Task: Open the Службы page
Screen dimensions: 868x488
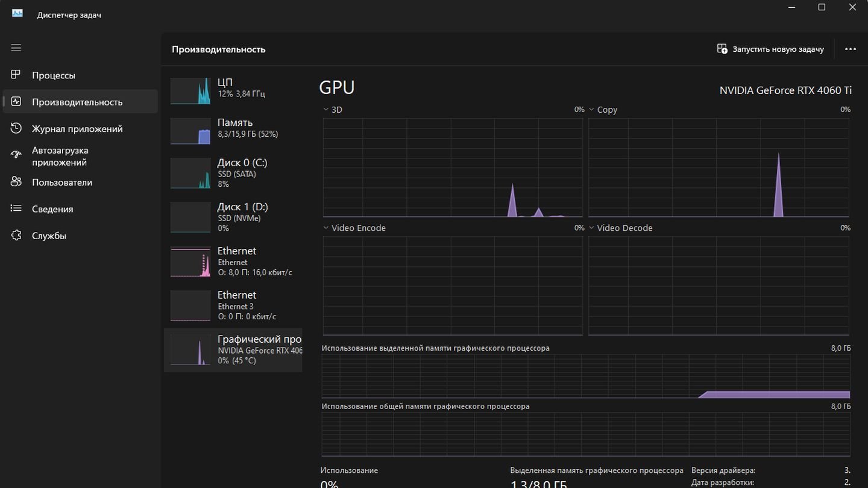Action: coord(80,236)
